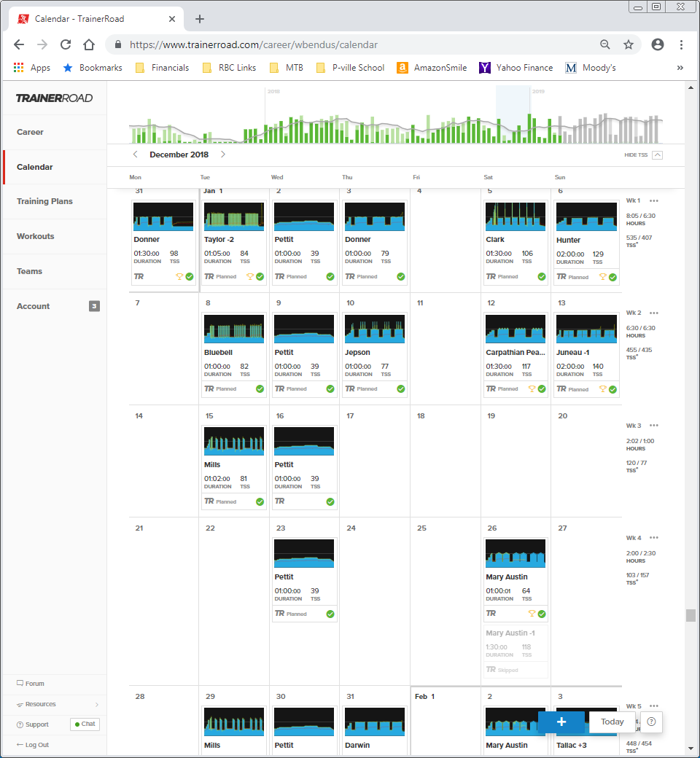Bookmark this page with star icon
This screenshot has height=758, width=700.
629,44
